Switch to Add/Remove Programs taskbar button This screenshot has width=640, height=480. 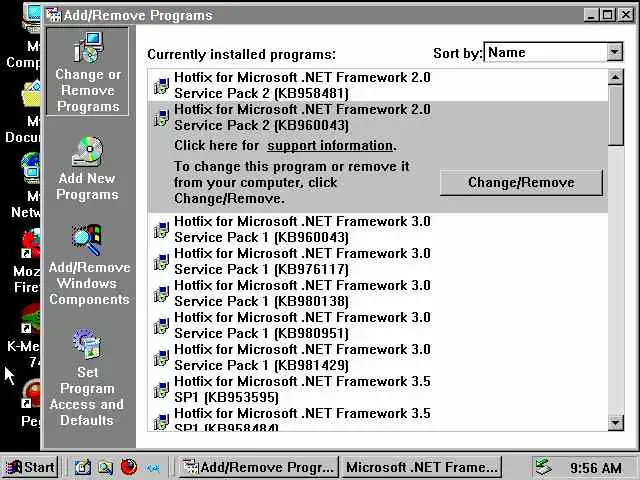click(x=258, y=467)
